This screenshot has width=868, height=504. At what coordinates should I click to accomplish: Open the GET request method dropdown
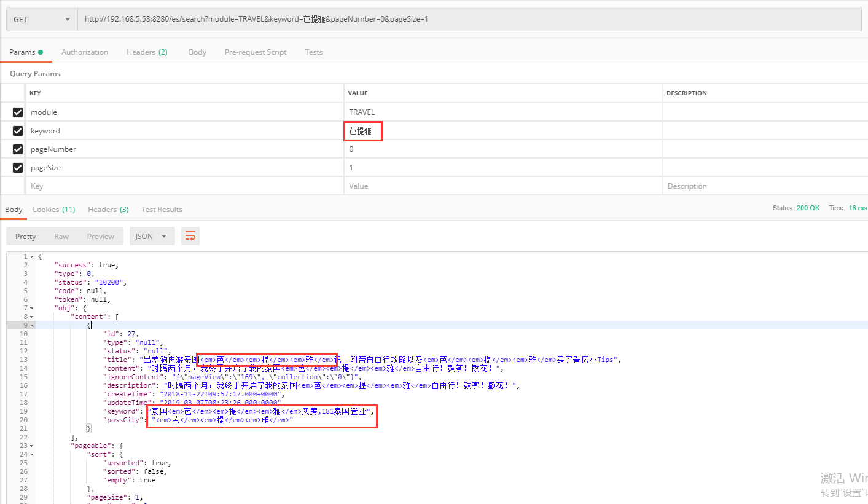(40, 19)
